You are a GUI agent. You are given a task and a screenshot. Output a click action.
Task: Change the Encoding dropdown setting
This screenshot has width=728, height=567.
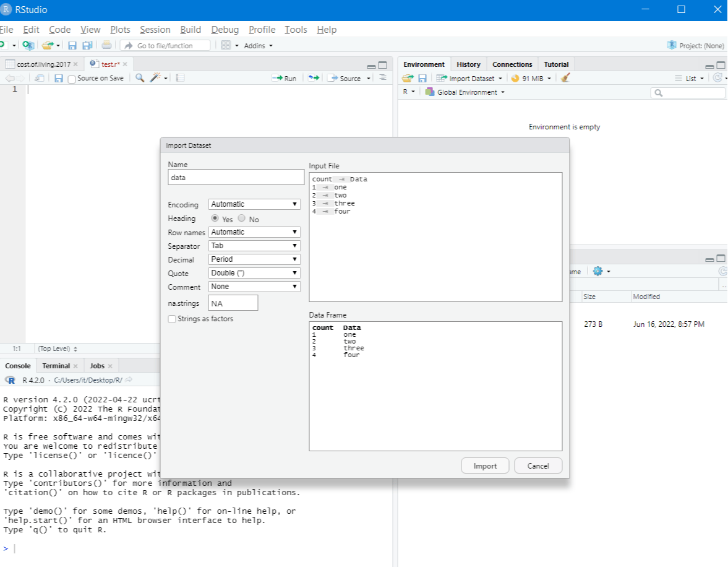click(x=254, y=204)
